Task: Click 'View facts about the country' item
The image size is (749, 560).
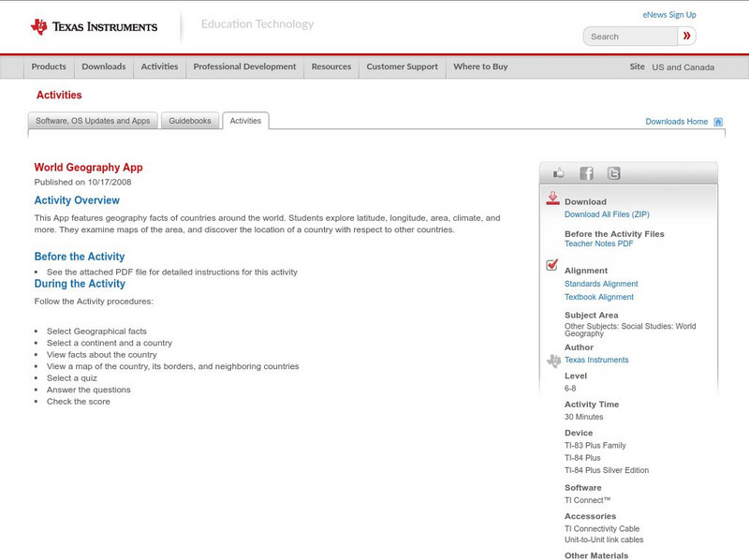Action: tap(102, 355)
